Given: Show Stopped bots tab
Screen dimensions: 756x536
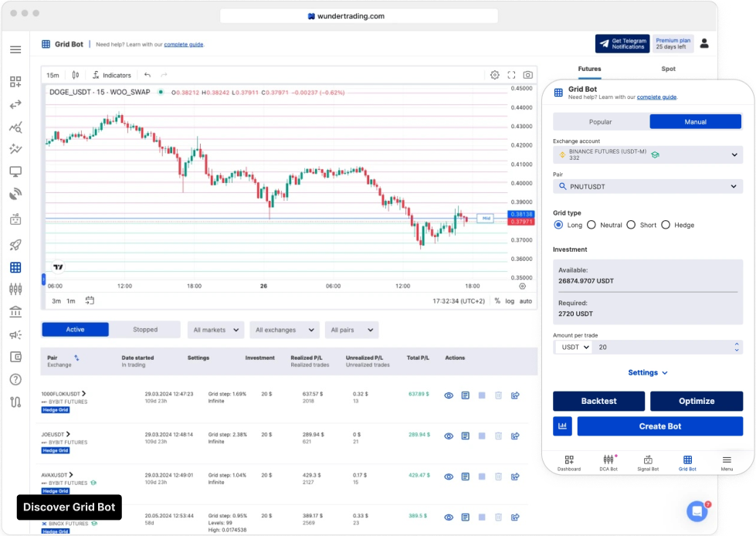Looking at the screenshot, I should (145, 330).
